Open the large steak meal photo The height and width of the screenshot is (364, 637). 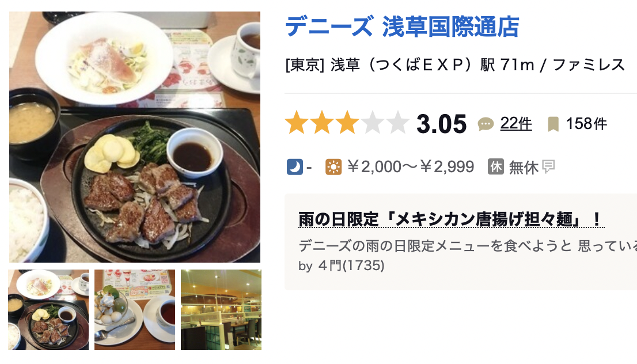pos(134,137)
